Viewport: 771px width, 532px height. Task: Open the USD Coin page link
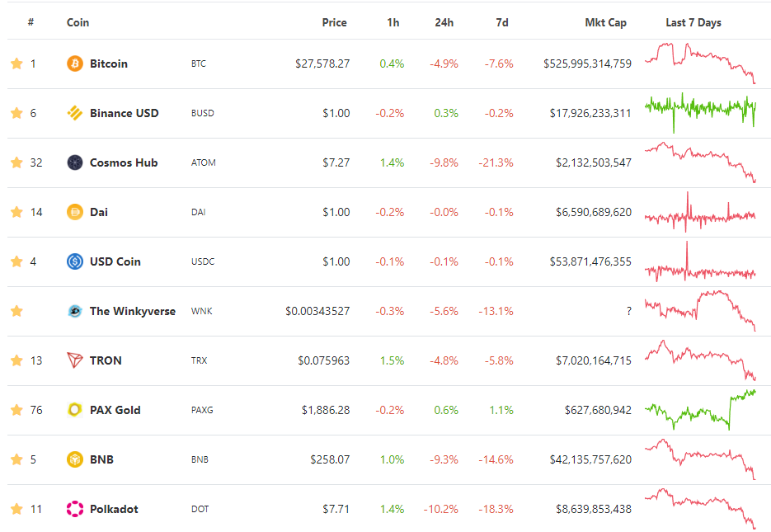pos(115,261)
